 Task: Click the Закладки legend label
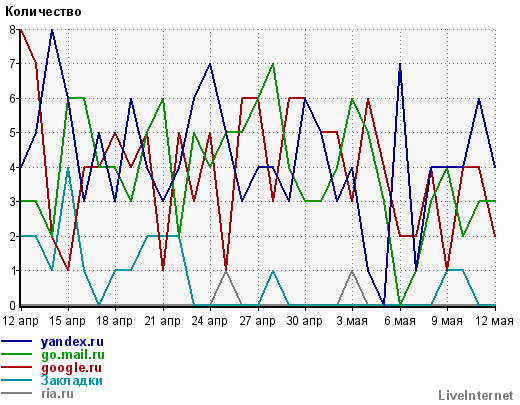[72, 380]
